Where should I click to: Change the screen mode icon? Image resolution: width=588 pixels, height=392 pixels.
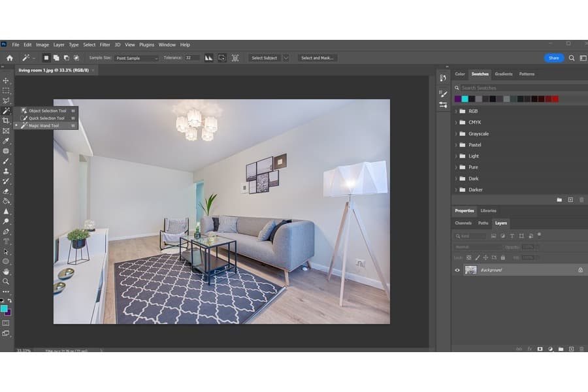point(6,333)
